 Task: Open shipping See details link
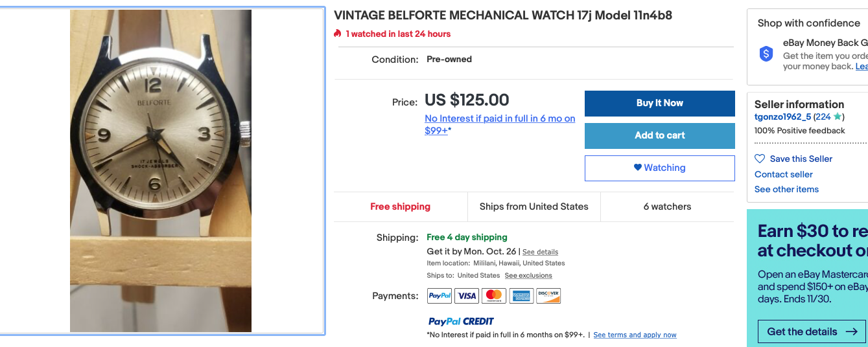pyautogui.click(x=540, y=252)
